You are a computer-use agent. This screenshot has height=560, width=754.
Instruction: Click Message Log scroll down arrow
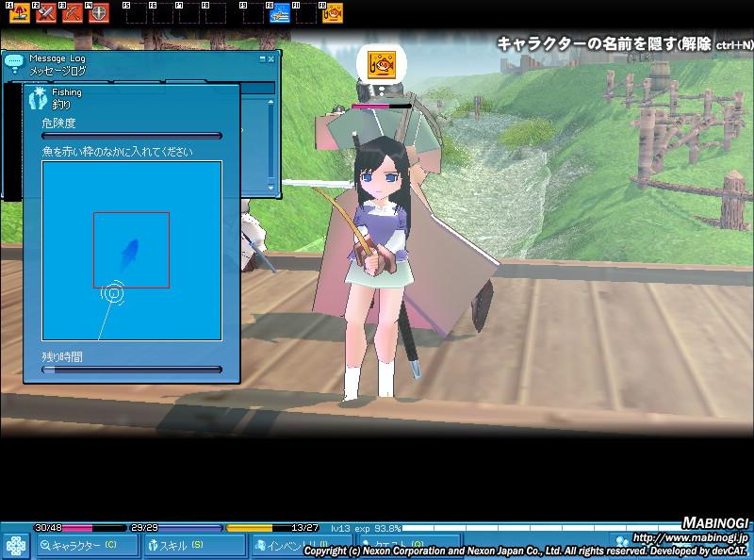click(271, 188)
